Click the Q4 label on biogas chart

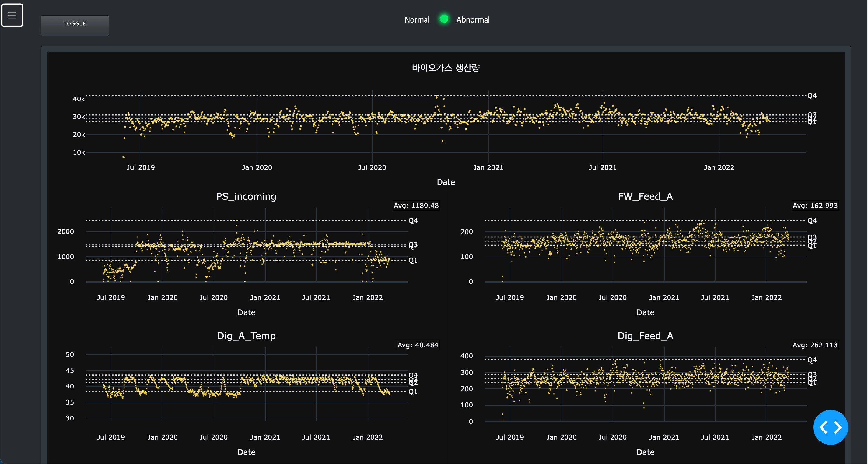(812, 96)
